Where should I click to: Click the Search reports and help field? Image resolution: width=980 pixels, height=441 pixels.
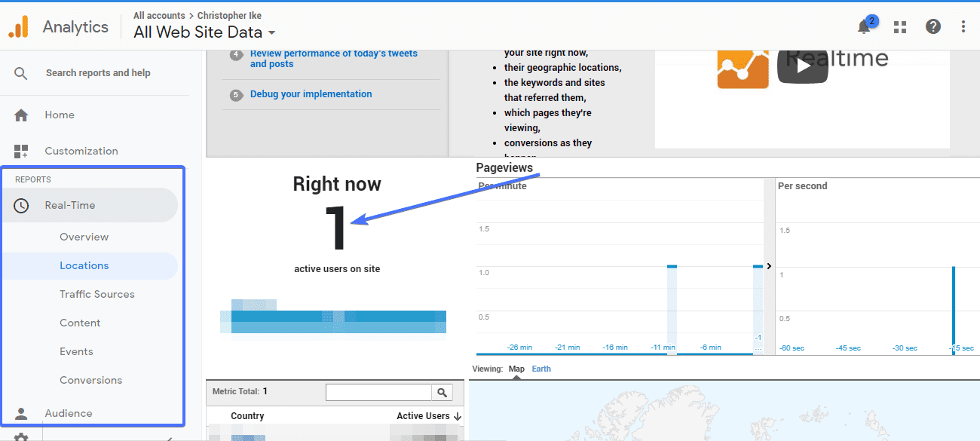coord(98,73)
